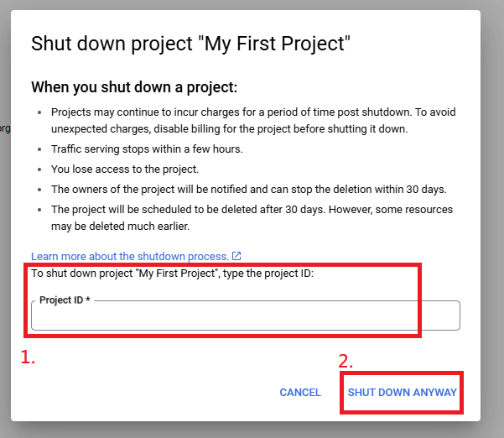Click the heading "When you shut down a project:"
This screenshot has height=438, width=504.
pos(134,86)
